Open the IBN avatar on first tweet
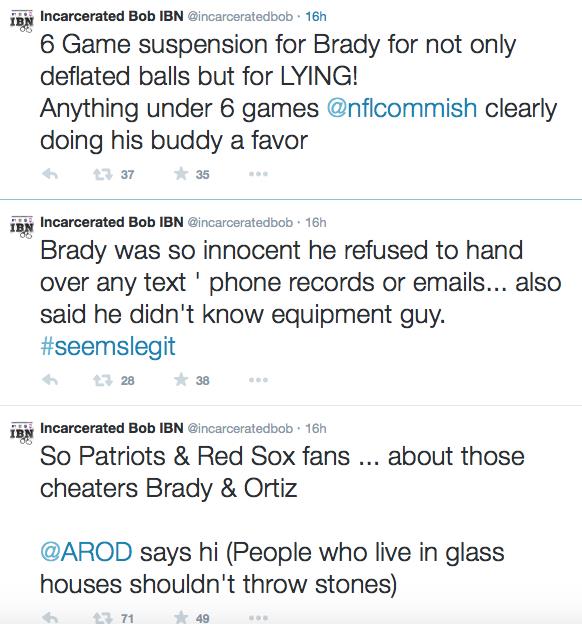582x624 pixels. [x=22, y=21]
